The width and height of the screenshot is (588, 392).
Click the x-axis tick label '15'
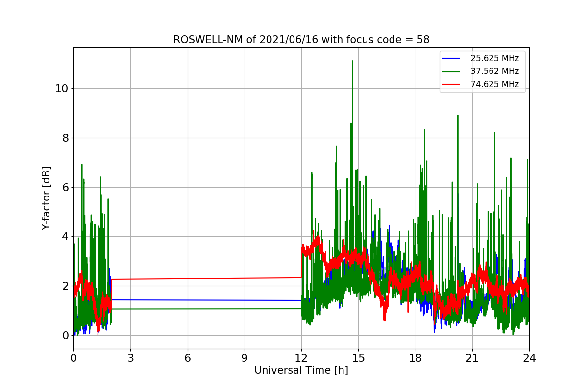358,358
